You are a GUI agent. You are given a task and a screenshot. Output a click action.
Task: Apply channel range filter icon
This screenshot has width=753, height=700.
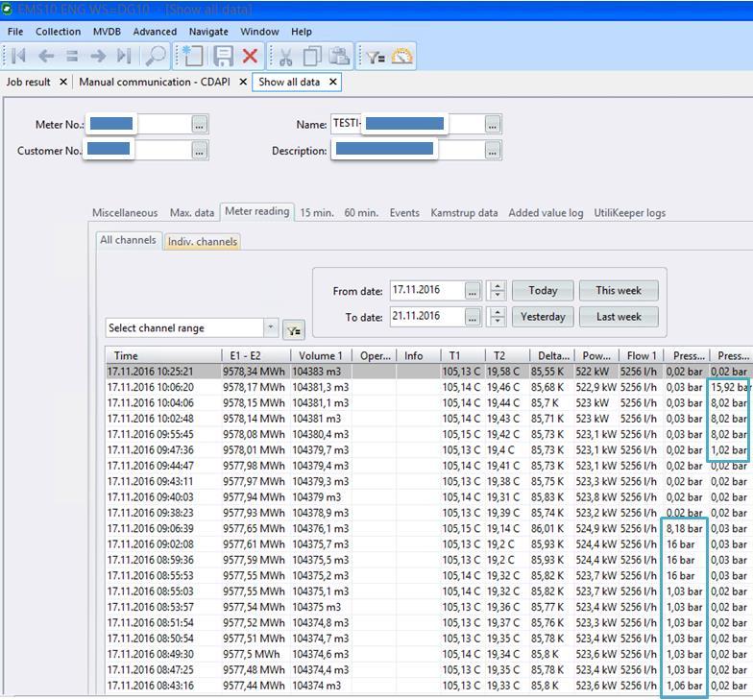point(294,330)
